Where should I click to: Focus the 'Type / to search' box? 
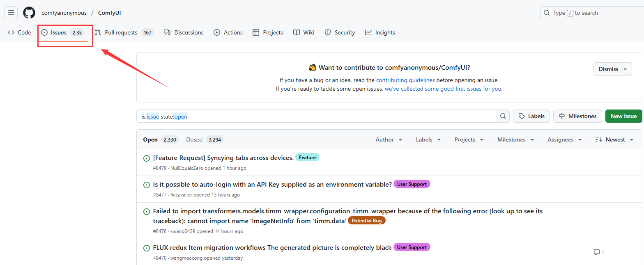[x=592, y=13]
